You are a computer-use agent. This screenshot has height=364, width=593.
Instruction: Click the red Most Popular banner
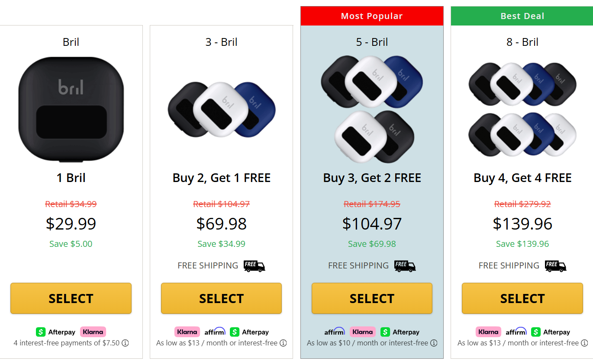pyautogui.click(x=372, y=16)
